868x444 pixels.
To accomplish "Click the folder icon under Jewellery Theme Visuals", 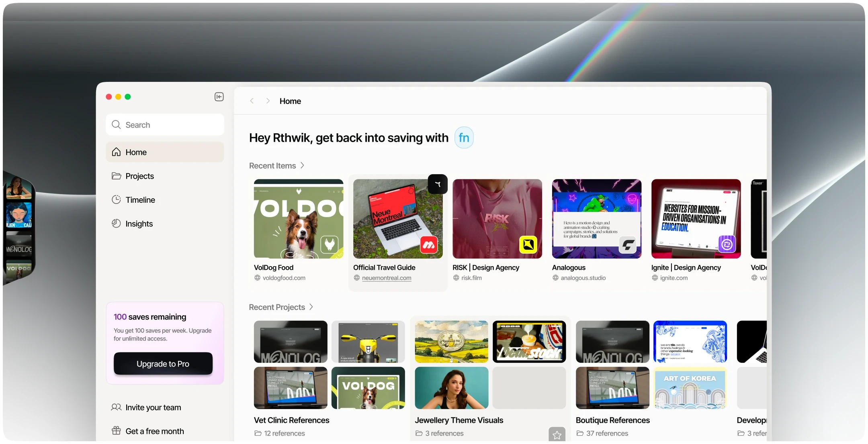I will click(x=419, y=433).
